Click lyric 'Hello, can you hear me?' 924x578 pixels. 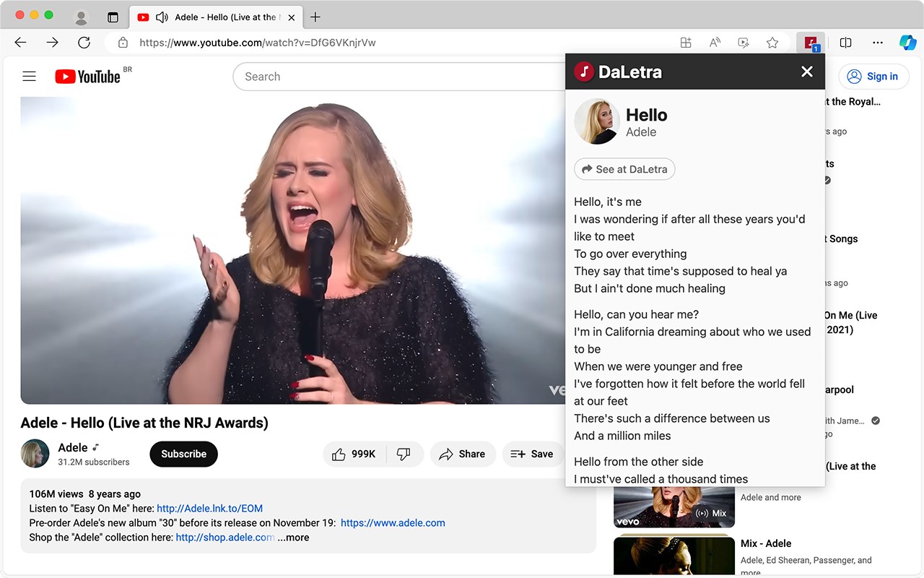coord(636,314)
